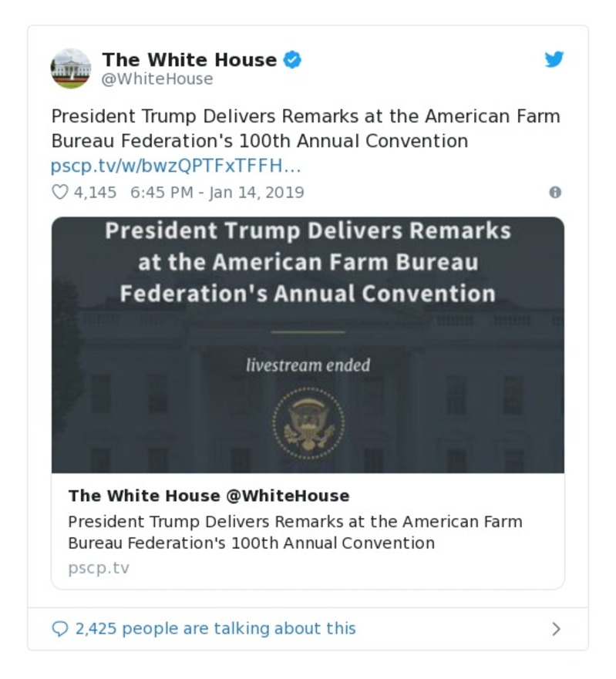Click The White House display name
This screenshot has height=679, width=616.
[192, 59]
